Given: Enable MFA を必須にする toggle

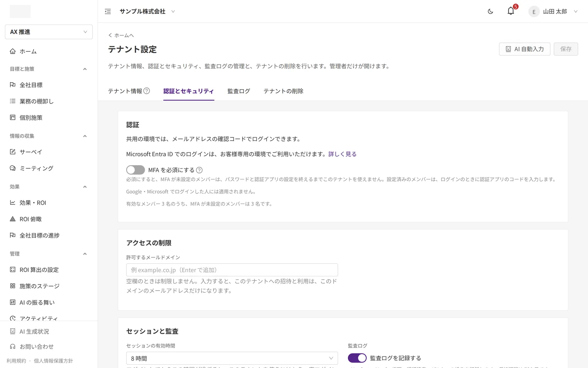Looking at the screenshot, I should (x=136, y=170).
